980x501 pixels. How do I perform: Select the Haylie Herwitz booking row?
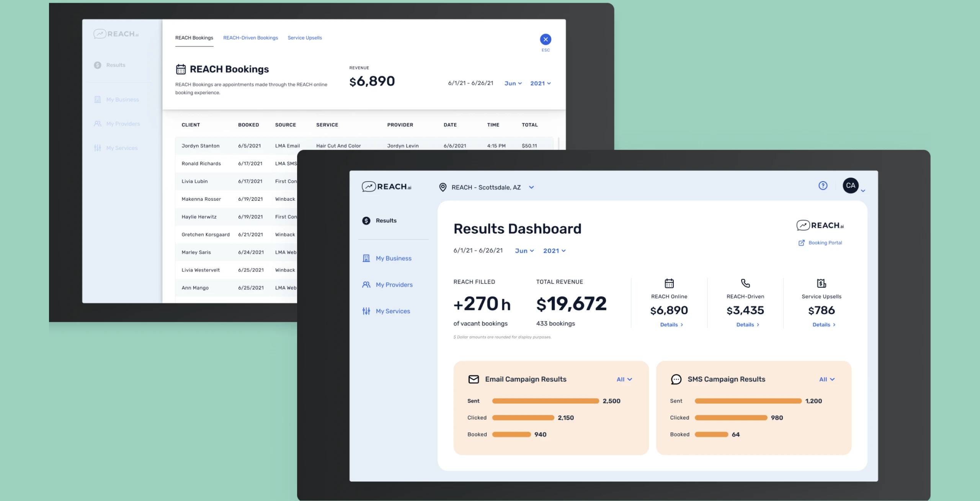click(x=236, y=217)
